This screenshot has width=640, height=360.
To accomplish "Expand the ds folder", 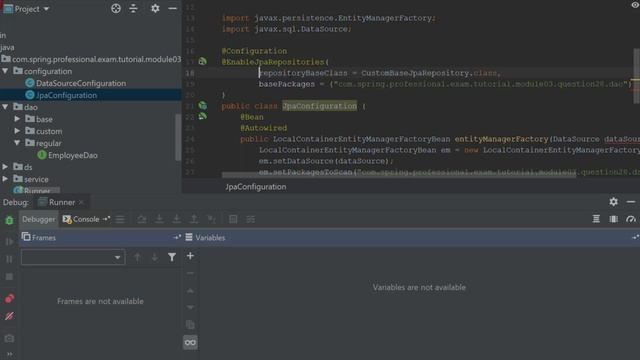I will click(x=5, y=167).
